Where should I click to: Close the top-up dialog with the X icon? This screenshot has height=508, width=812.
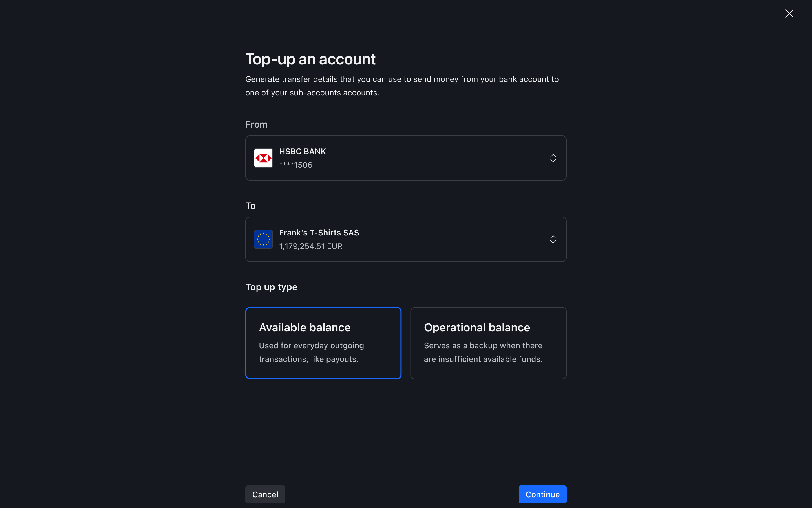789,14
